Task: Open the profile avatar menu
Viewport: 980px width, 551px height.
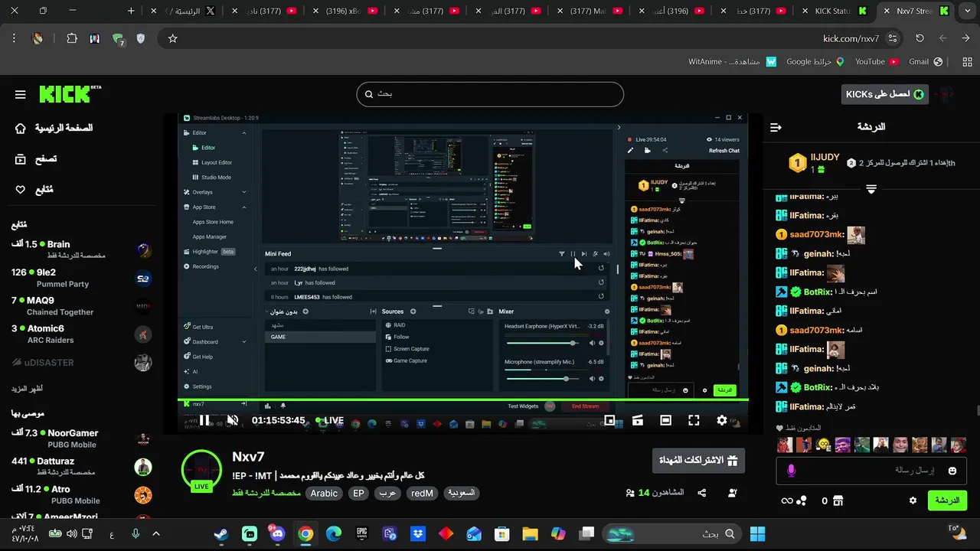Action: (x=945, y=94)
